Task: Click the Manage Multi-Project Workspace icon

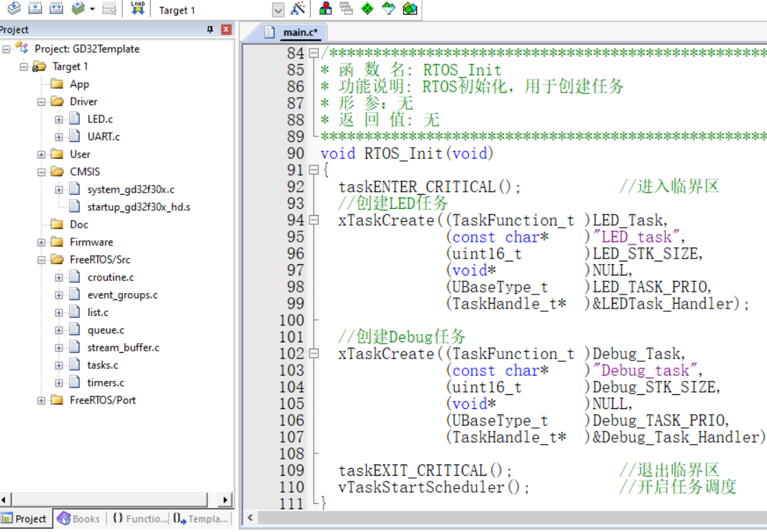Action: pyautogui.click(x=347, y=8)
